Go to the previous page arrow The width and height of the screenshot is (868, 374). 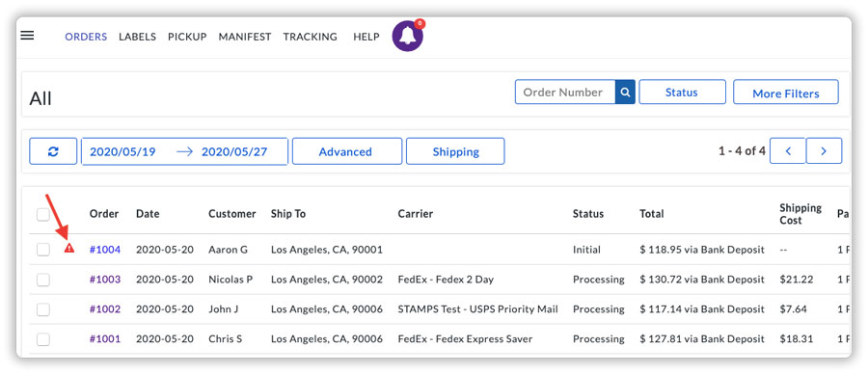pos(787,151)
